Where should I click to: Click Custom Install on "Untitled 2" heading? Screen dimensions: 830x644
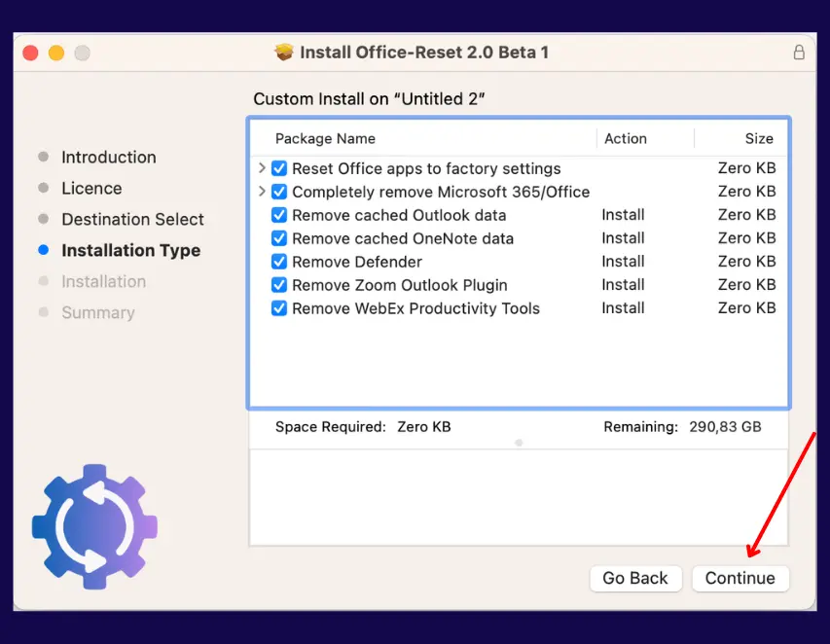[x=369, y=99]
